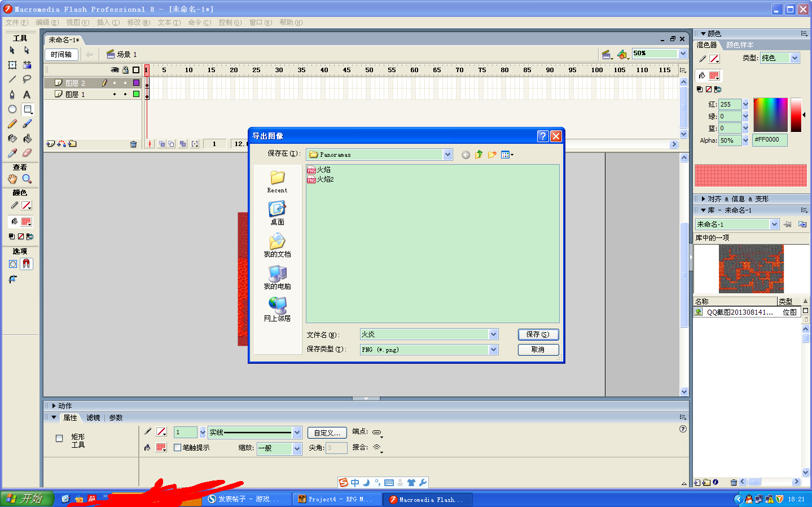Open the save-in folder Panoramas dropdown
The height and width of the screenshot is (507, 812).
(x=447, y=155)
